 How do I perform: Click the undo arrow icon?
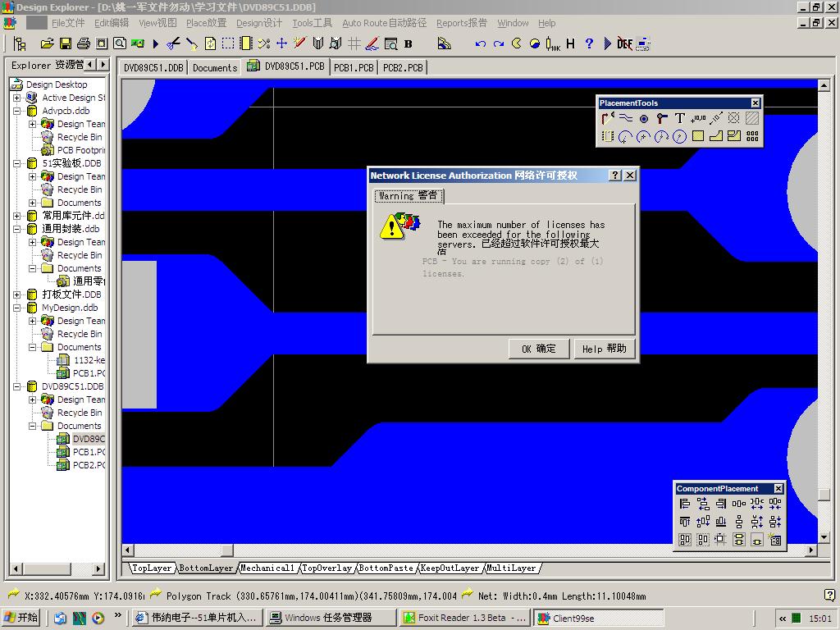tap(480, 44)
